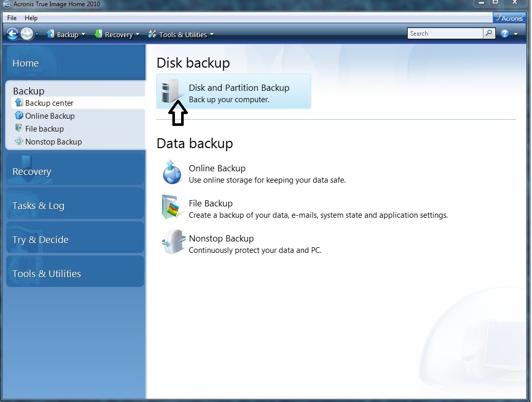Click the Recovery toolbar icon
532x402 pixels.
coord(98,34)
